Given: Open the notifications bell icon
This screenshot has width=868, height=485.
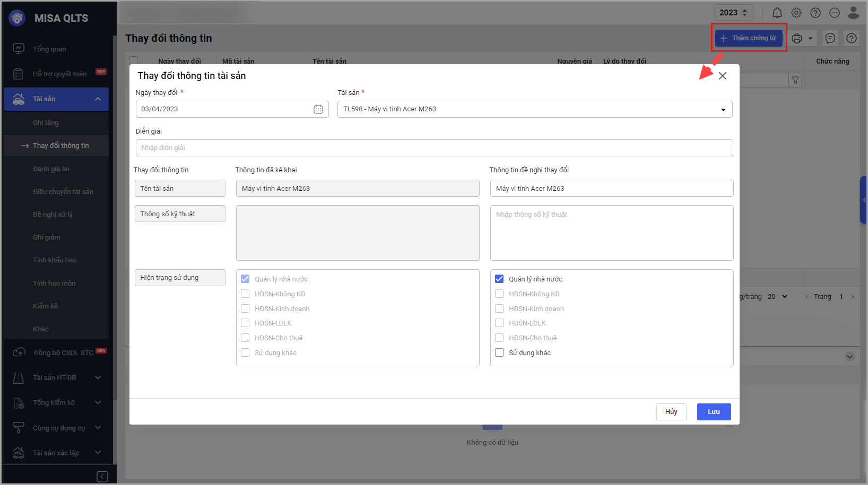Looking at the screenshot, I should 777,13.
